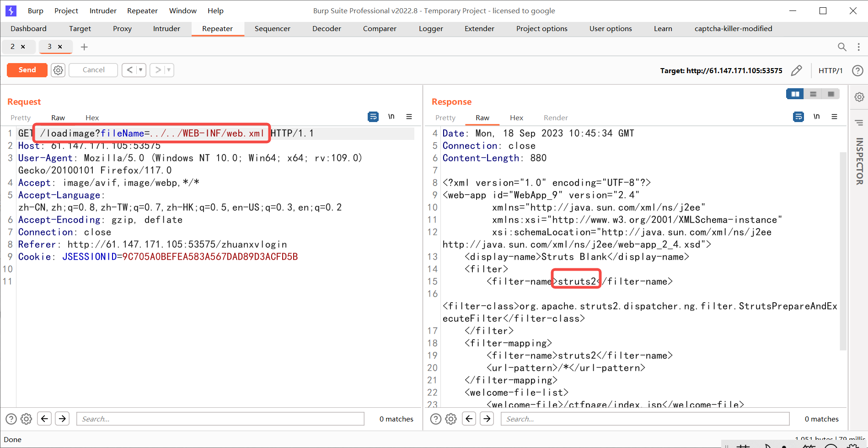Viewport: 868px width, 448px height.
Task: Switch to the Decoder tab
Action: pyautogui.click(x=327, y=28)
